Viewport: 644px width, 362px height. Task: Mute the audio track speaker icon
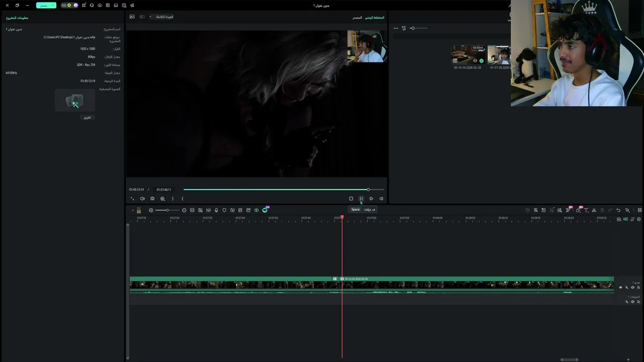(x=632, y=302)
